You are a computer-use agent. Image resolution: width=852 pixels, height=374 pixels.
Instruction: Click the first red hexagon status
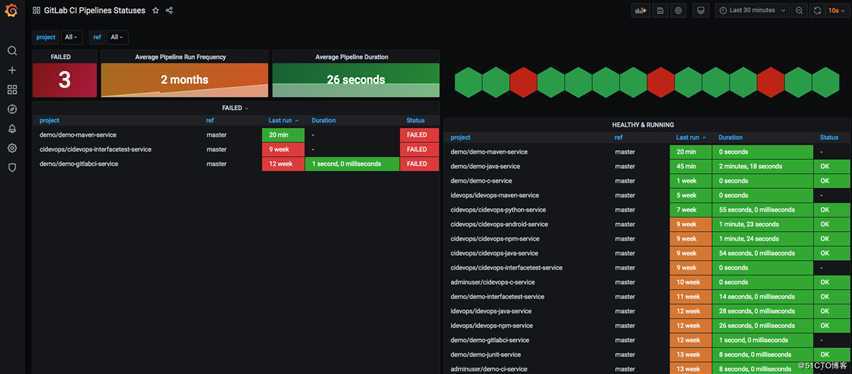tap(524, 83)
